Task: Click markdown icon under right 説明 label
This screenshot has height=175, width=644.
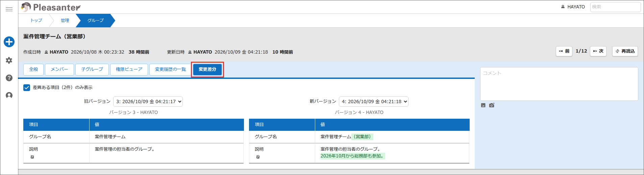Action: click(258, 157)
